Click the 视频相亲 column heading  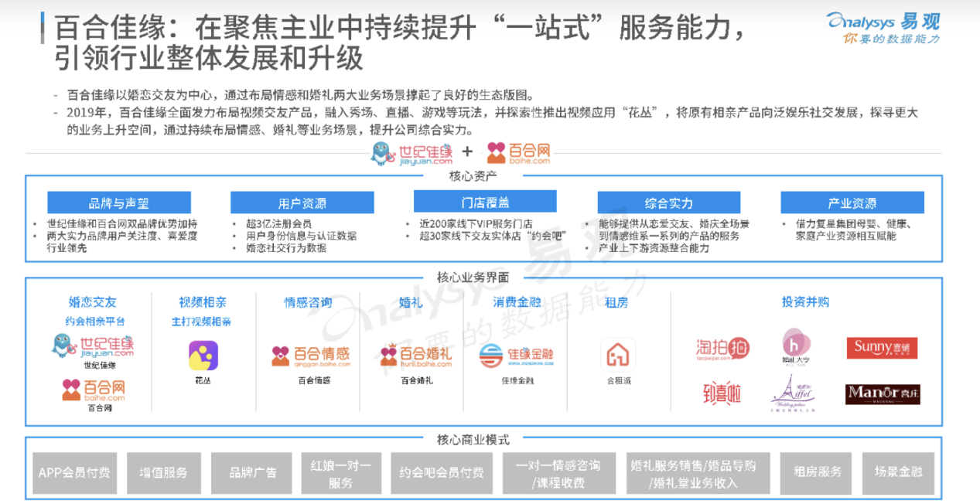pos(203,302)
